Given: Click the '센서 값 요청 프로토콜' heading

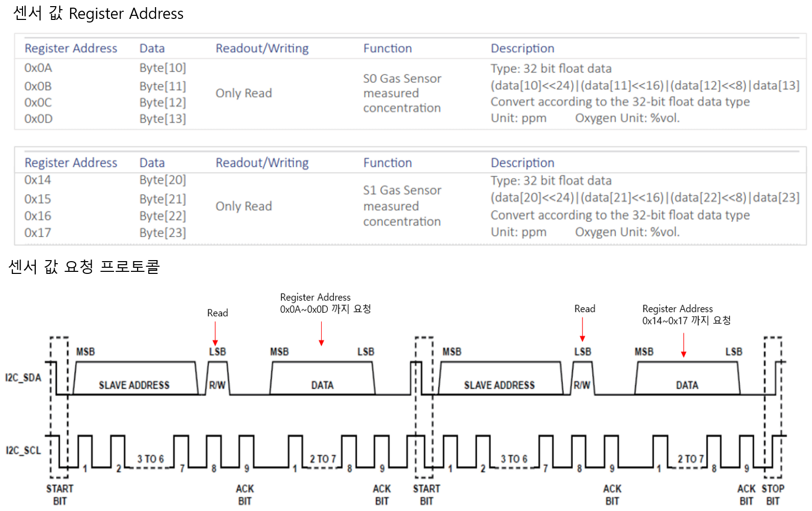Looking at the screenshot, I should click(84, 266).
